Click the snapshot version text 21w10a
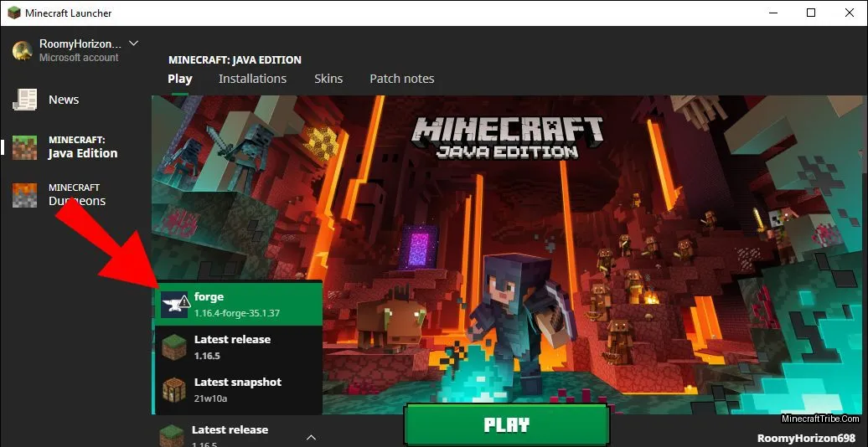This screenshot has height=447, width=868. 210,398
